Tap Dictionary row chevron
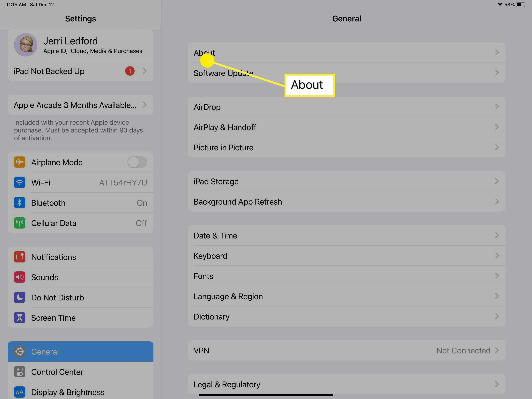Image resolution: width=532 pixels, height=399 pixels. tap(497, 316)
